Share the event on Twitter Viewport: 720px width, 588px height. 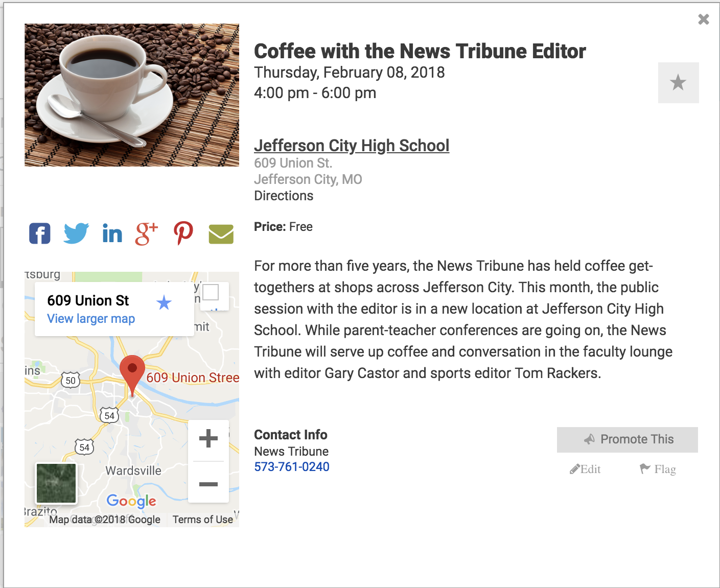[x=76, y=233]
